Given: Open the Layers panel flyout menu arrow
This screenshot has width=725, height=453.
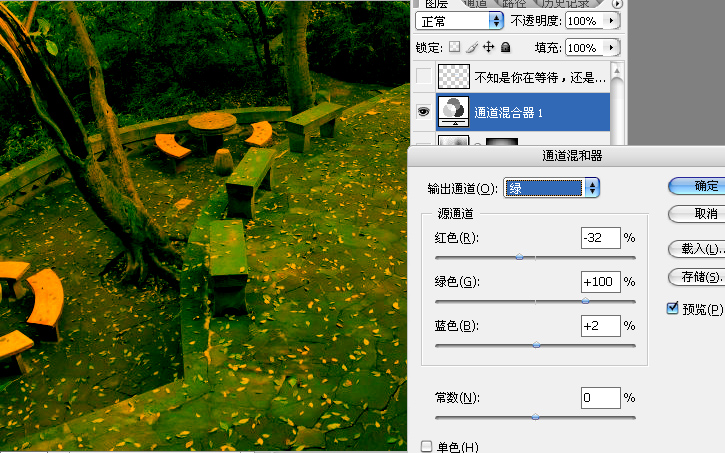Looking at the screenshot, I should tap(617, 4).
